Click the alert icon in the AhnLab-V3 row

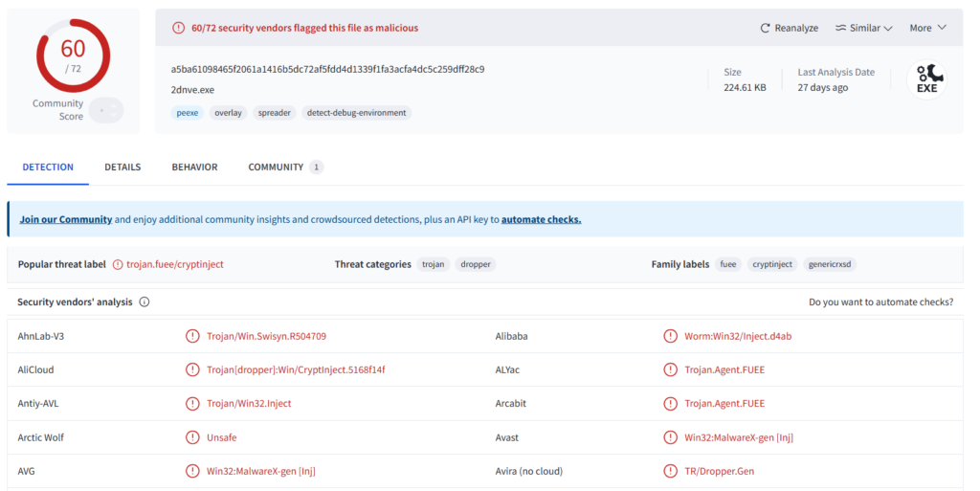[x=192, y=337]
